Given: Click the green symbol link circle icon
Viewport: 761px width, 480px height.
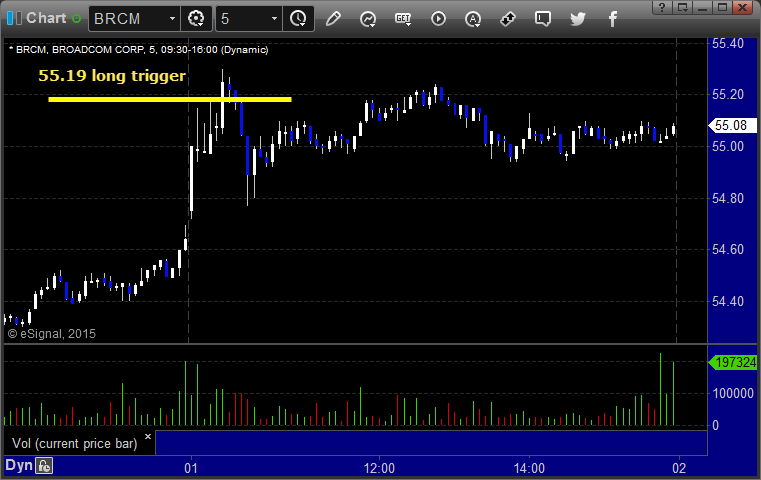Looking at the screenshot, I should pyautogui.click(x=76, y=19).
